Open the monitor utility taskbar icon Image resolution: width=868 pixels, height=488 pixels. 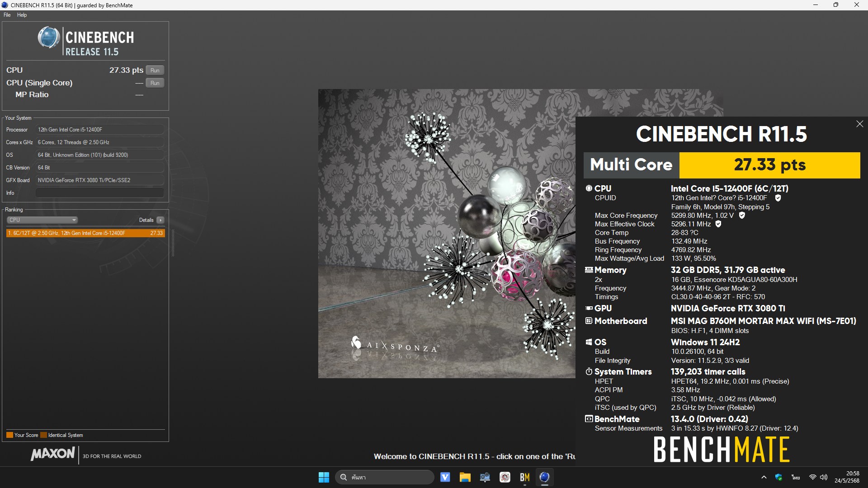pos(485,477)
